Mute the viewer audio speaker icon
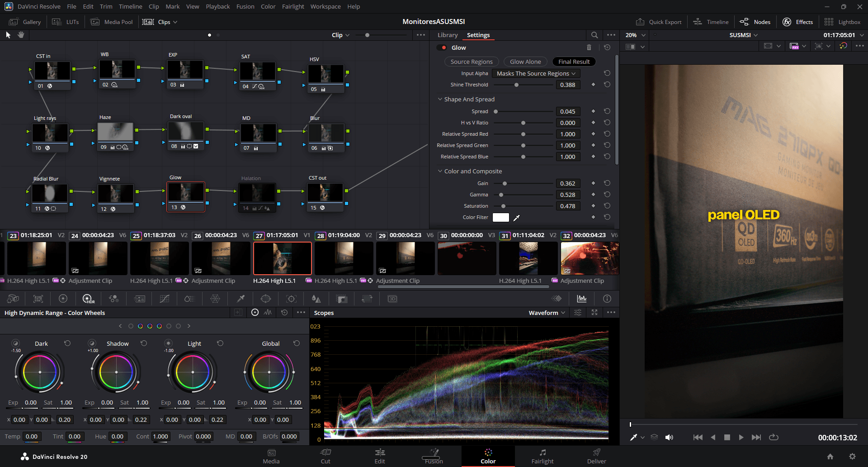The height and width of the screenshot is (467, 868). 669,437
